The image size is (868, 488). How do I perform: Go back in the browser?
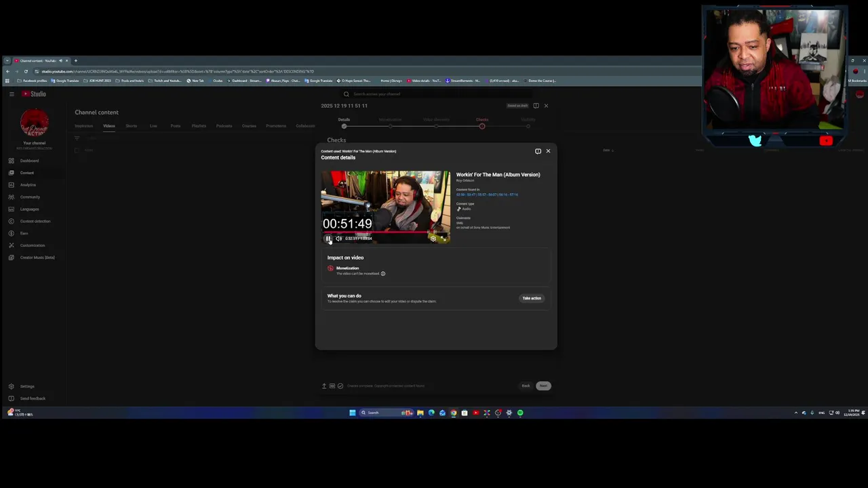pyautogui.click(x=7, y=71)
